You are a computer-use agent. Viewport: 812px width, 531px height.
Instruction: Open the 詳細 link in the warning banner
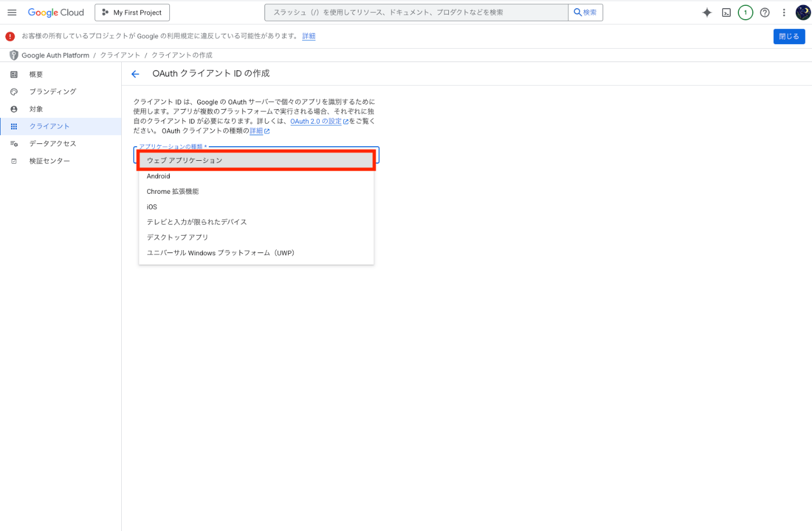pyautogui.click(x=309, y=36)
